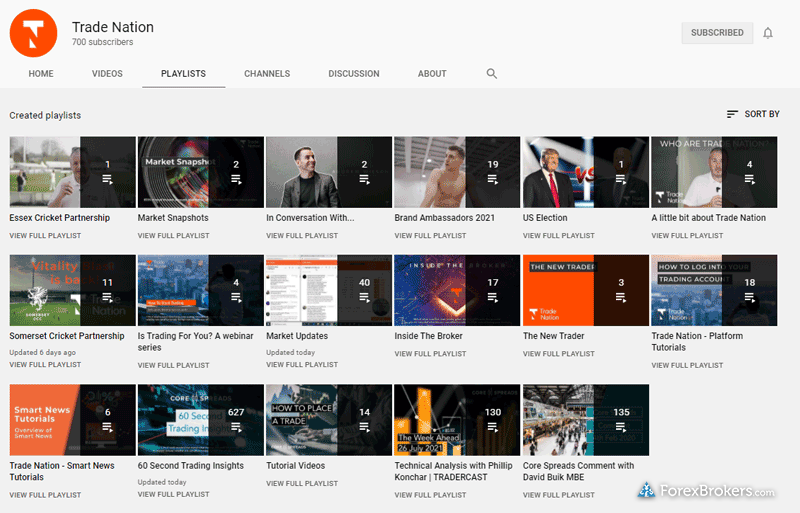Click playlist icon on Market Updates thumbnail
This screenshot has width=800, height=513.
click(364, 297)
